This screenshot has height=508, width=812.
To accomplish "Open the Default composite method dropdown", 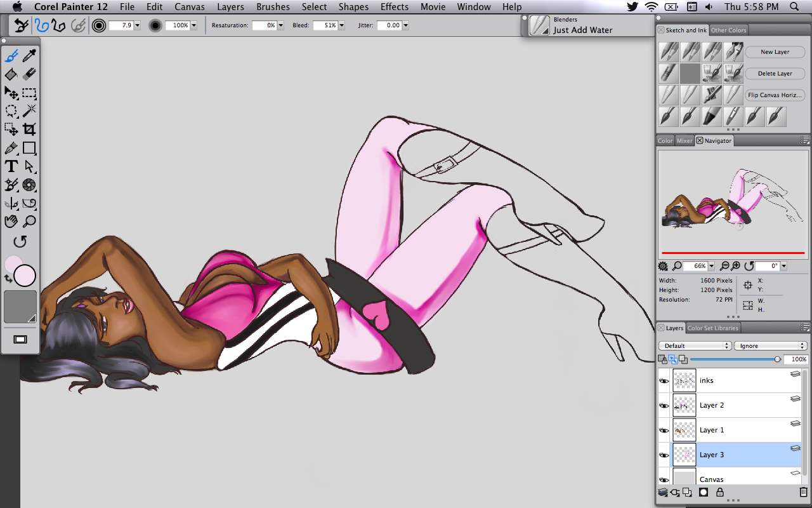I will pos(695,346).
